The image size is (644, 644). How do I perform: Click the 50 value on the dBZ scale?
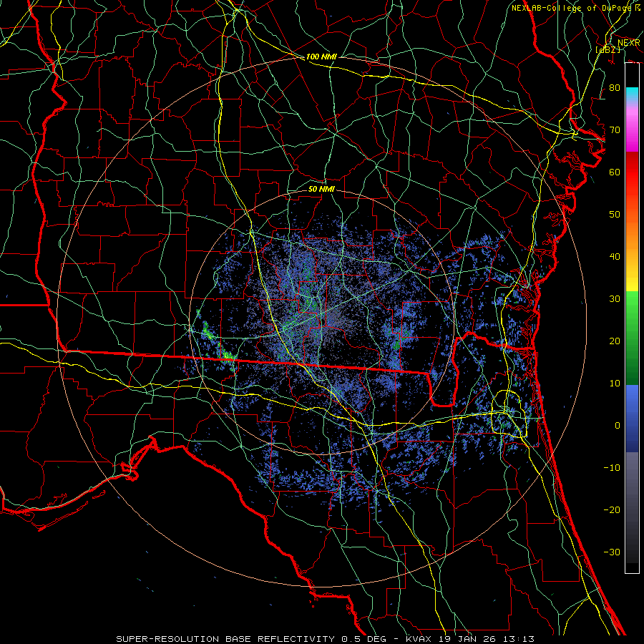click(x=615, y=215)
